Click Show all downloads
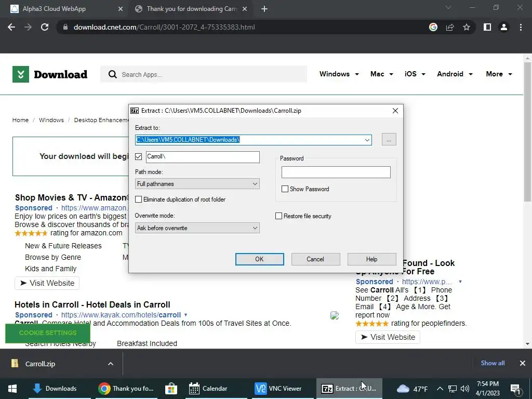Image resolution: width=532 pixels, height=399 pixels. [493, 363]
